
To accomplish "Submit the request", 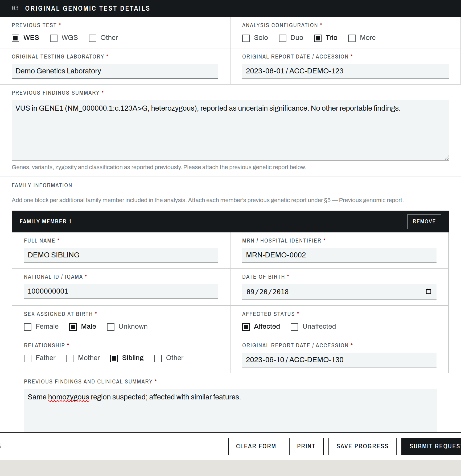I will coord(431,446).
